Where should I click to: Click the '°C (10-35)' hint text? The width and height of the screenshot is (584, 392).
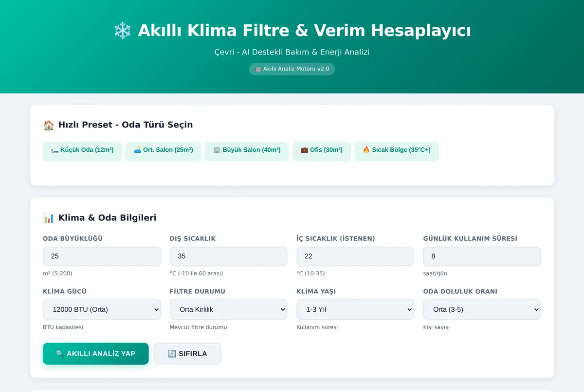coord(310,273)
